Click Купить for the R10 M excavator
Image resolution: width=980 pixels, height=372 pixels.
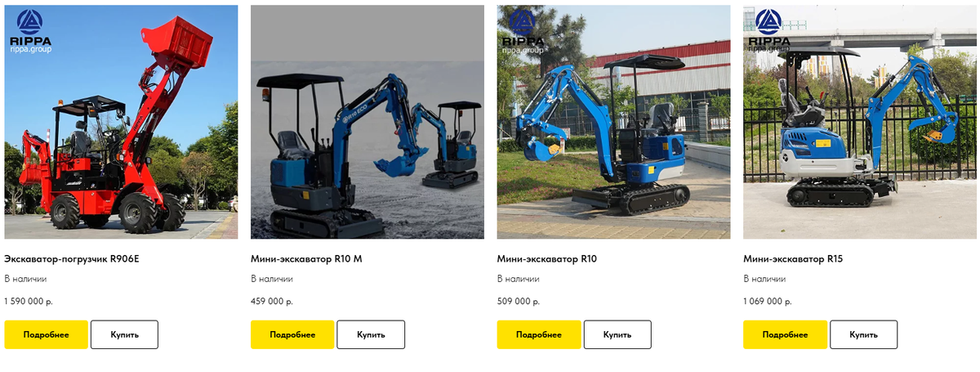pyautogui.click(x=371, y=334)
